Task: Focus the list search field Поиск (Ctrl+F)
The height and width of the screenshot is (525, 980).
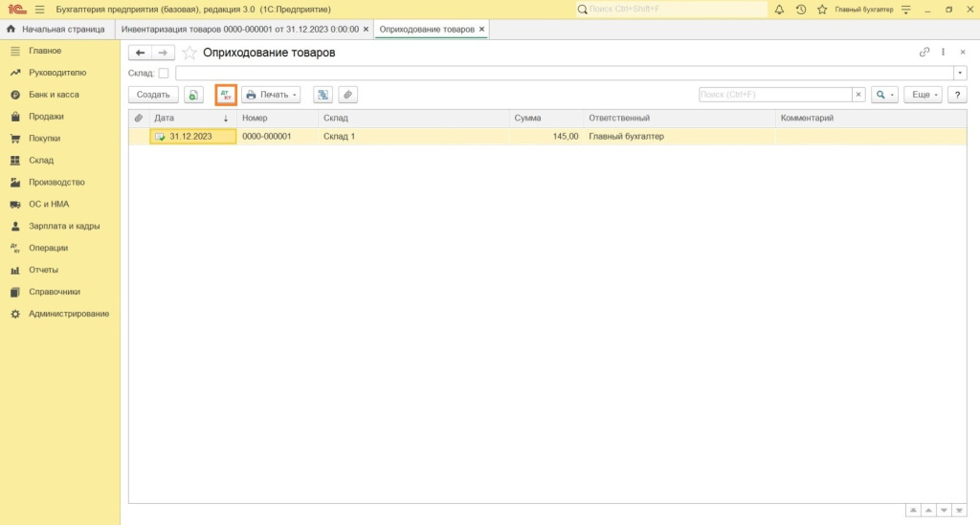Action: click(x=775, y=95)
